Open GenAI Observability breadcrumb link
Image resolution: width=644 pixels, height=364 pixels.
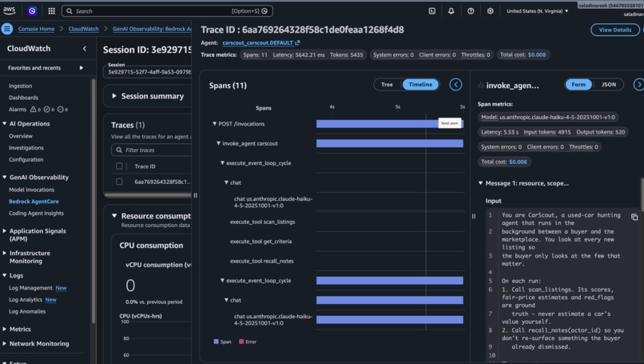click(x=152, y=29)
